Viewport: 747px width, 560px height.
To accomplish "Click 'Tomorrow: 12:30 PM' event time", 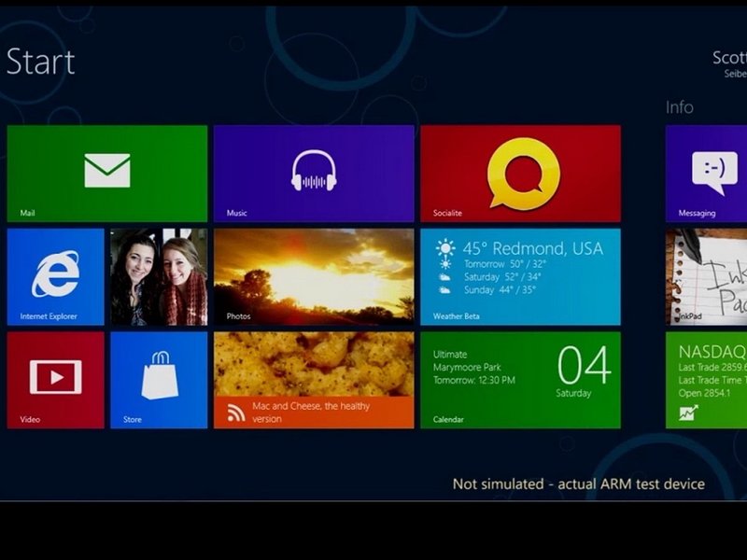I will click(x=474, y=380).
